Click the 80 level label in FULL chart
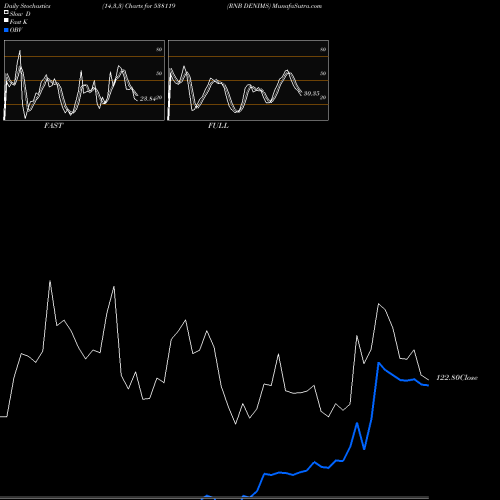 tap(323, 49)
